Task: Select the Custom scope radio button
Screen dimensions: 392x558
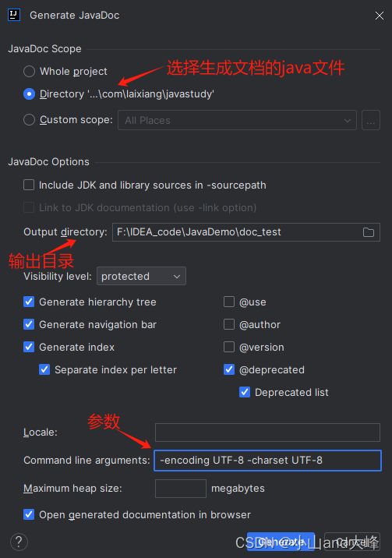Action: (x=29, y=119)
